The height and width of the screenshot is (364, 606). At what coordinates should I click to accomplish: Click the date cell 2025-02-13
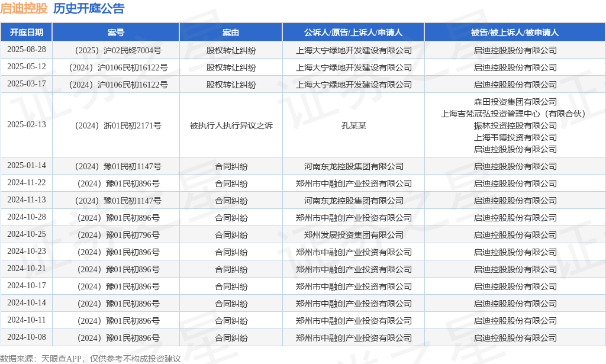(x=26, y=124)
